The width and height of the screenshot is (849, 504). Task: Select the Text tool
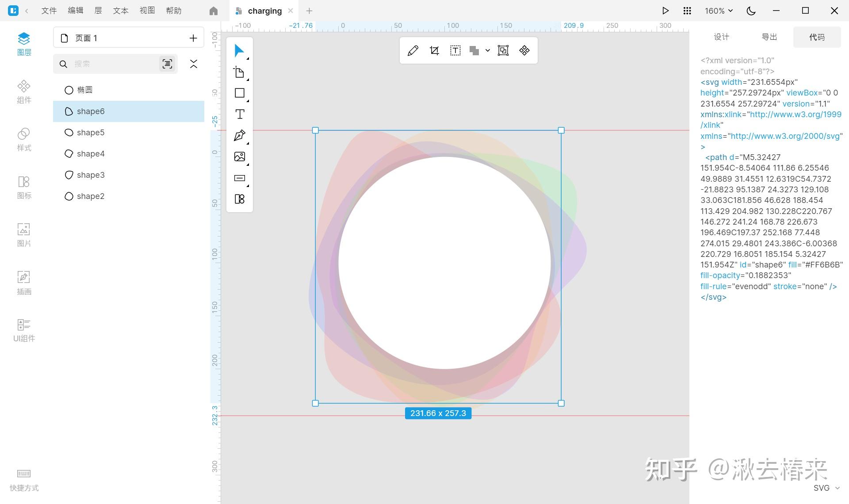(x=239, y=114)
